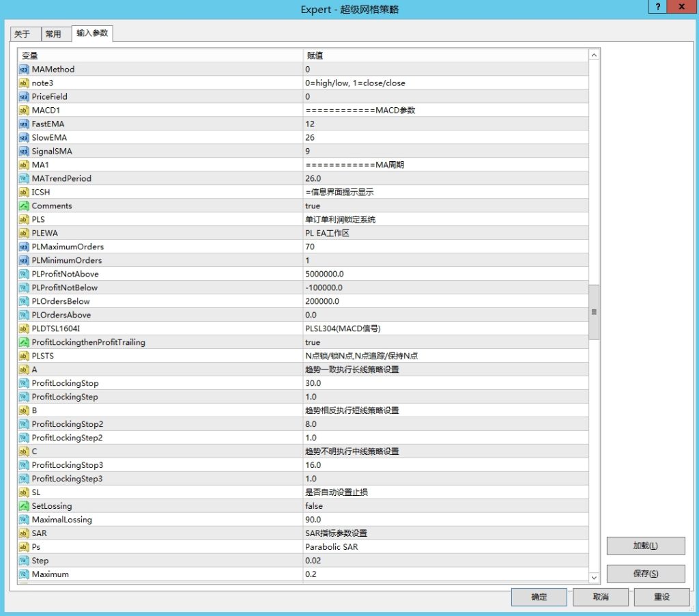
Task: Click the 确定 button
Action: click(539, 597)
